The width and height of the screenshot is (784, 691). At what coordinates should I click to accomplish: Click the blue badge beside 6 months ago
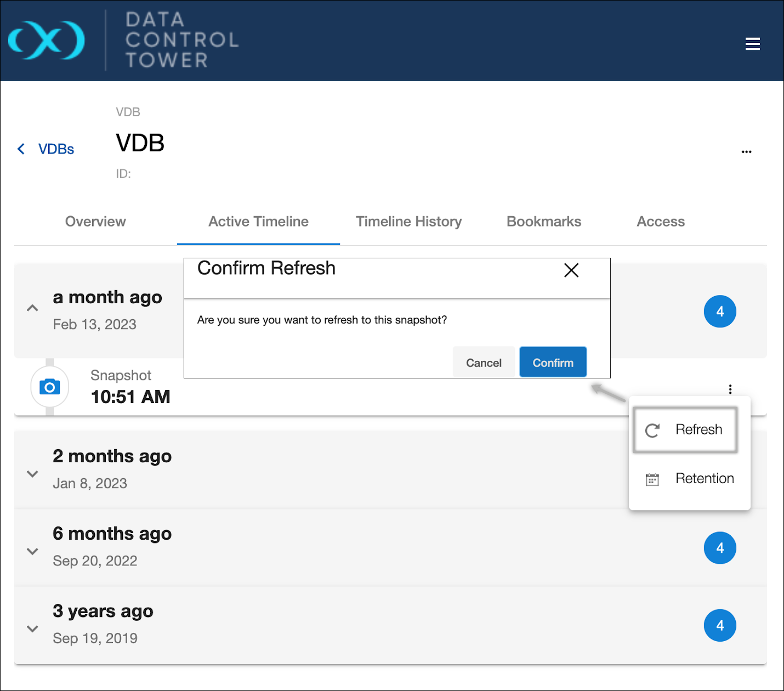pyautogui.click(x=720, y=547)
